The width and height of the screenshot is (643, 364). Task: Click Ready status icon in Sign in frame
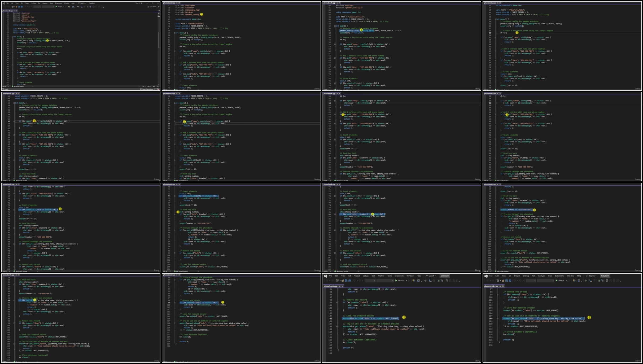3,89
